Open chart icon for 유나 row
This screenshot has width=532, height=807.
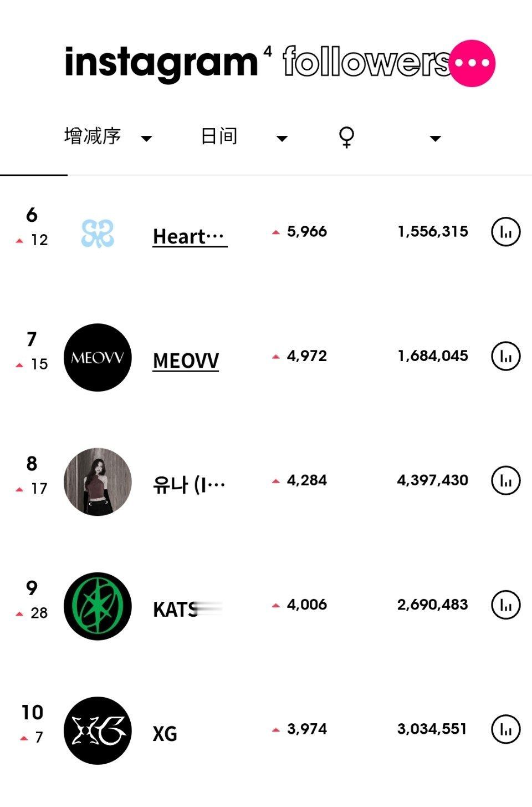click(506, 480)
